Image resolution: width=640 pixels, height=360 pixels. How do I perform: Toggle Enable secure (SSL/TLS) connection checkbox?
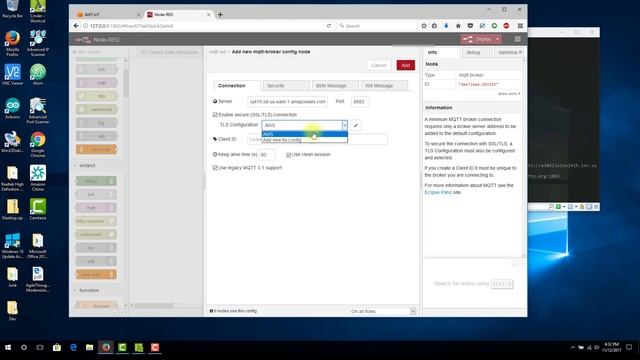coord(215,115)
